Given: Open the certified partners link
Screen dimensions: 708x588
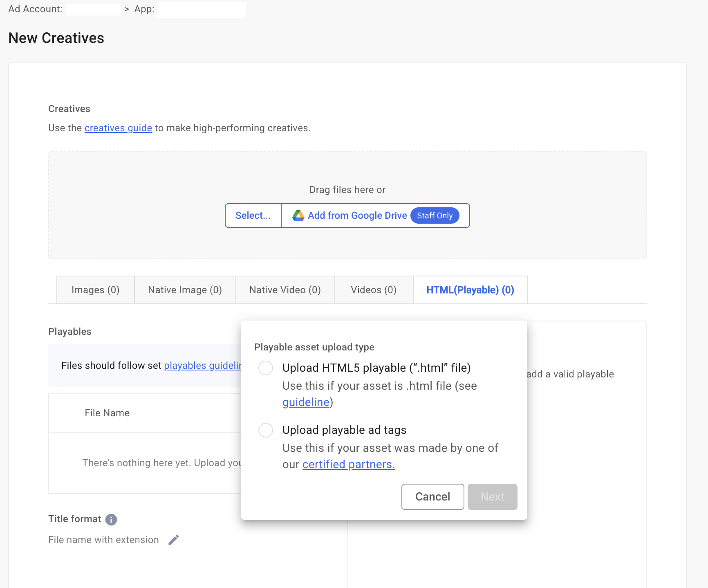Looking at the screenshot, I should [x=349, y=465].
